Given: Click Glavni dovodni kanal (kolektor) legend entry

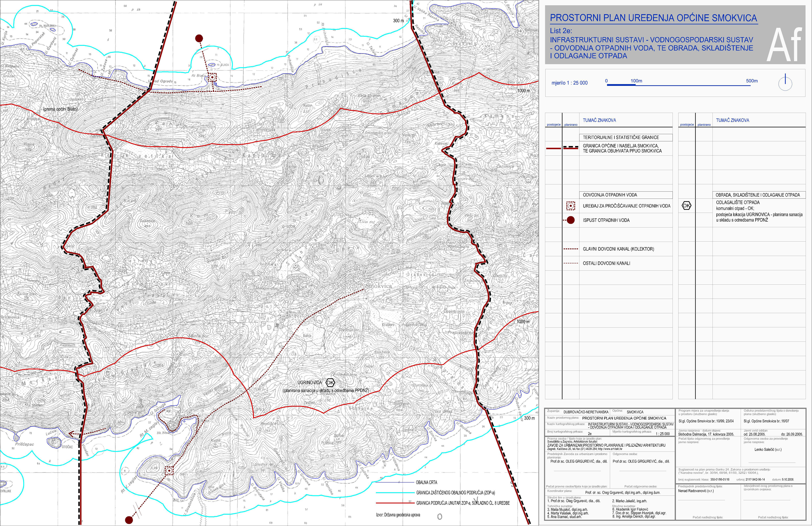Looking at the screenshot, I should [x=618, y=249].
